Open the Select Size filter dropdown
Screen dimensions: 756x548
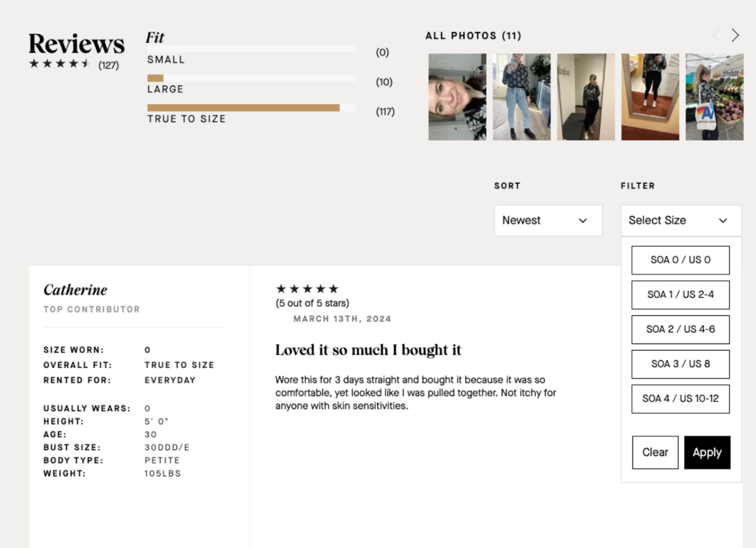click(x=680, y=220)
